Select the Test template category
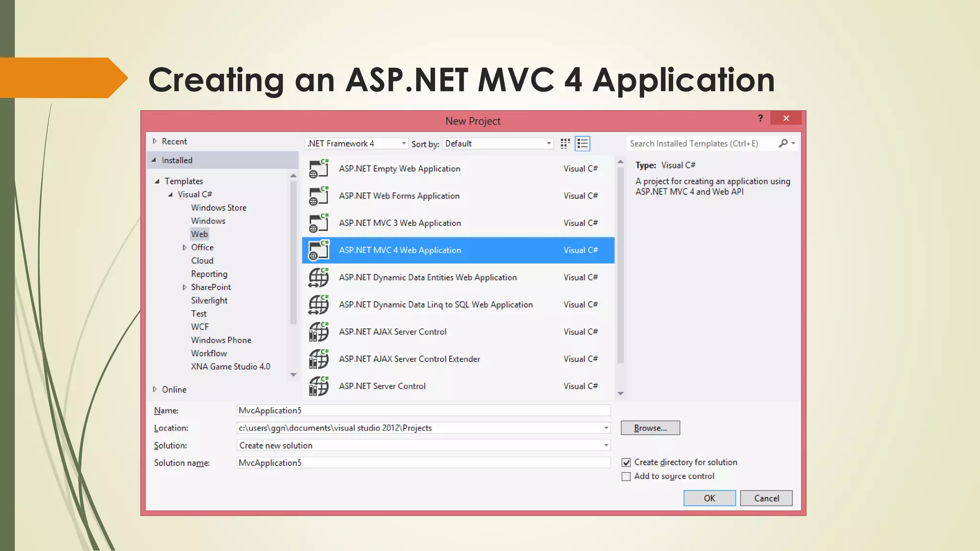The width and height of the screenshot is (980, 551). (x=199, y=314)
